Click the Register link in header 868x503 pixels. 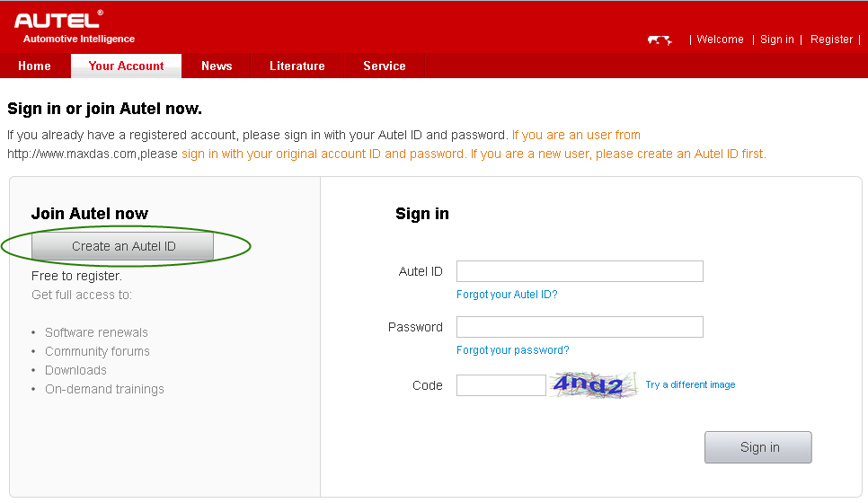831,40
